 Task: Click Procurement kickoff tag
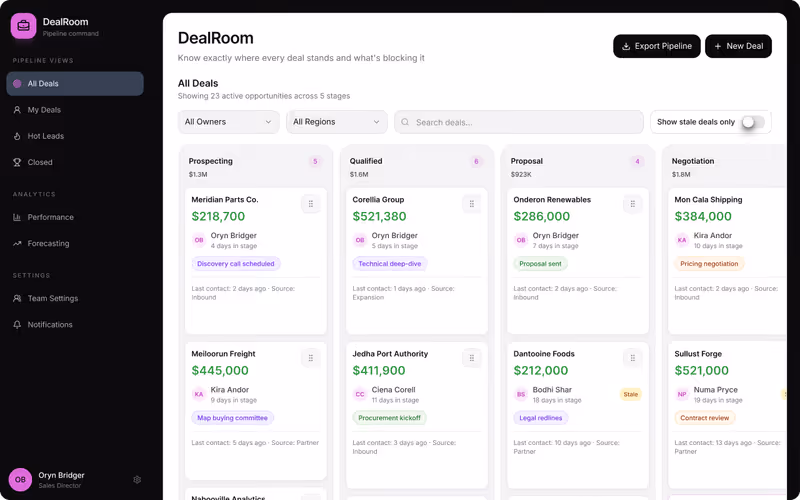coord(389,418)
